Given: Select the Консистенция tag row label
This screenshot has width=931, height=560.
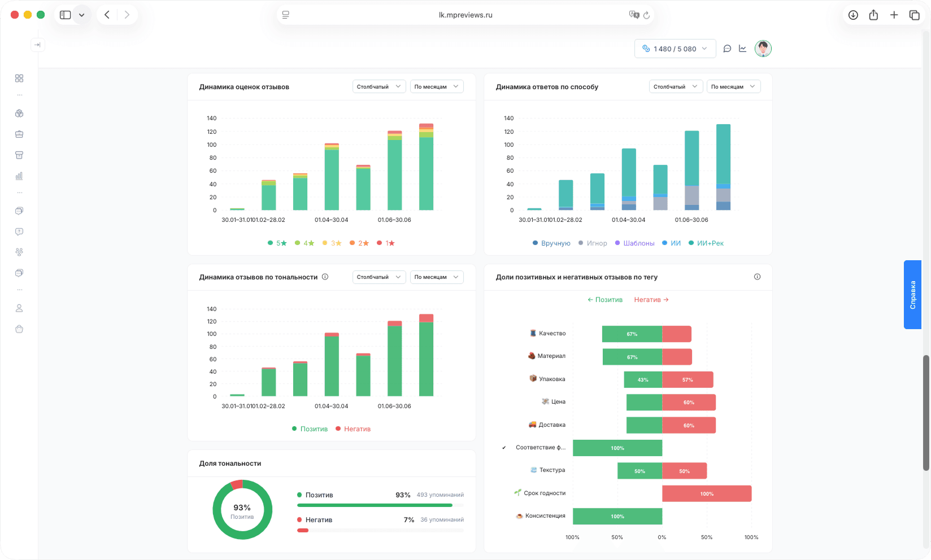Looking at the screenshot, I should (541, 516).
